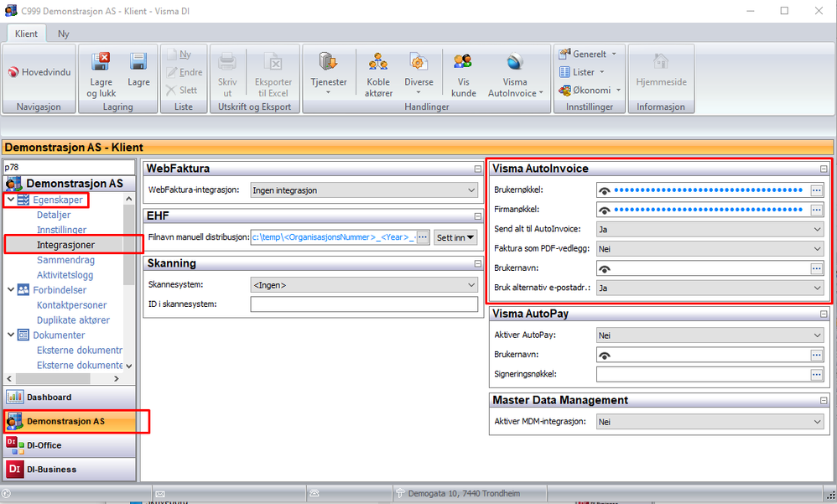The width and height of the screenshot is (837, 504).
Task: Toggle visibility of AutoPay Brukernavn field
Action: point(603,356)
